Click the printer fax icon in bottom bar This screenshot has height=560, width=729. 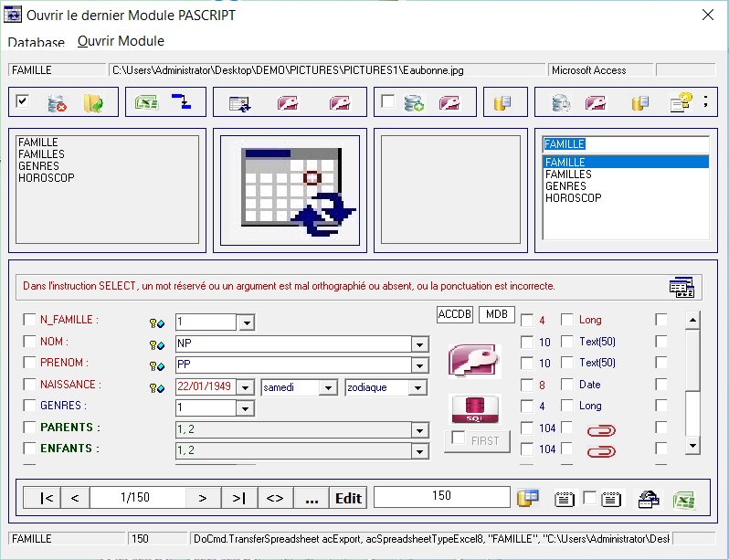649,500
